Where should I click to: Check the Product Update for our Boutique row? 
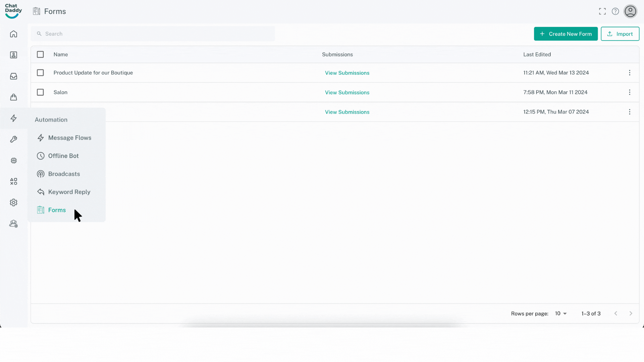click(x=40, y=73)
